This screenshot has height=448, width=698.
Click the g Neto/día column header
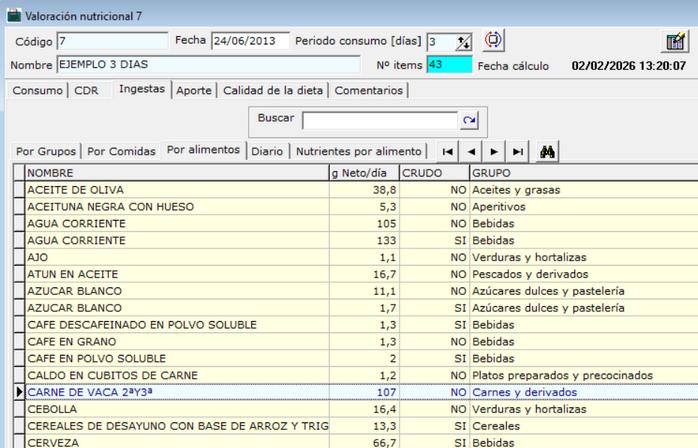point(363,172)
